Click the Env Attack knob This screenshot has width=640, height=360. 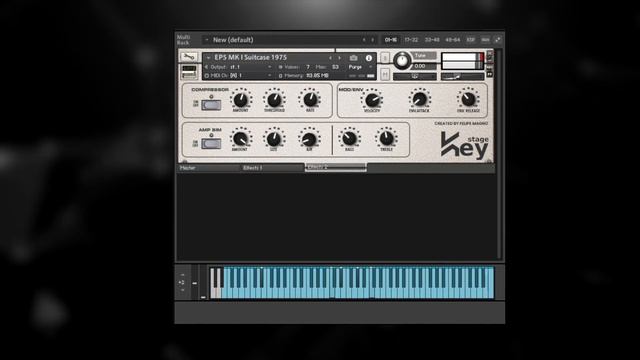[x=419, y=99]
